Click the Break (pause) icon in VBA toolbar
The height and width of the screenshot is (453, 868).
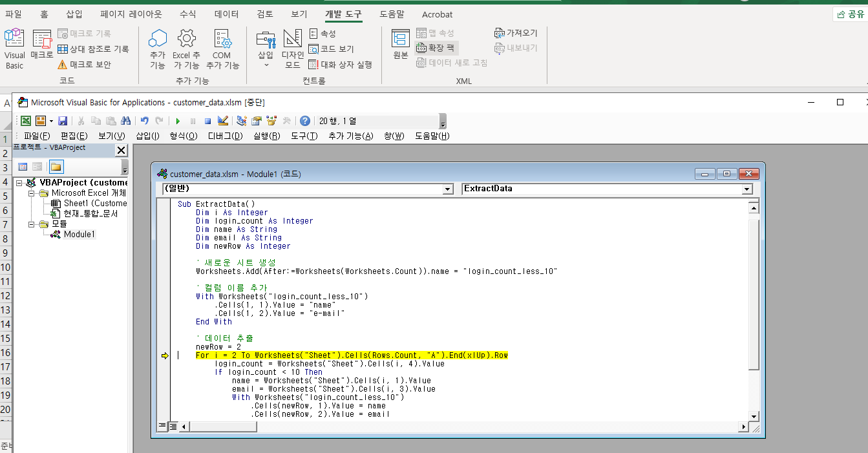click(x=193, y=121)
